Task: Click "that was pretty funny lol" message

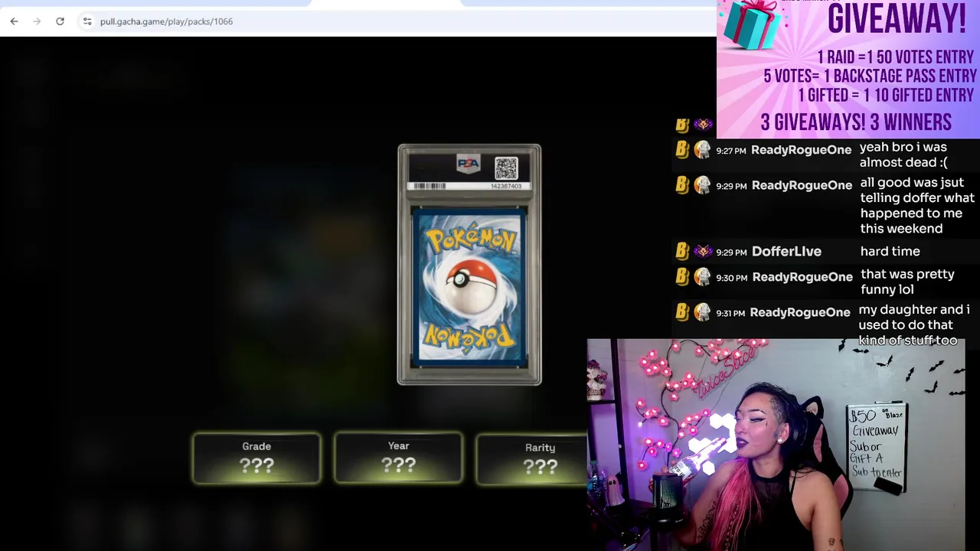Action: 907,282
